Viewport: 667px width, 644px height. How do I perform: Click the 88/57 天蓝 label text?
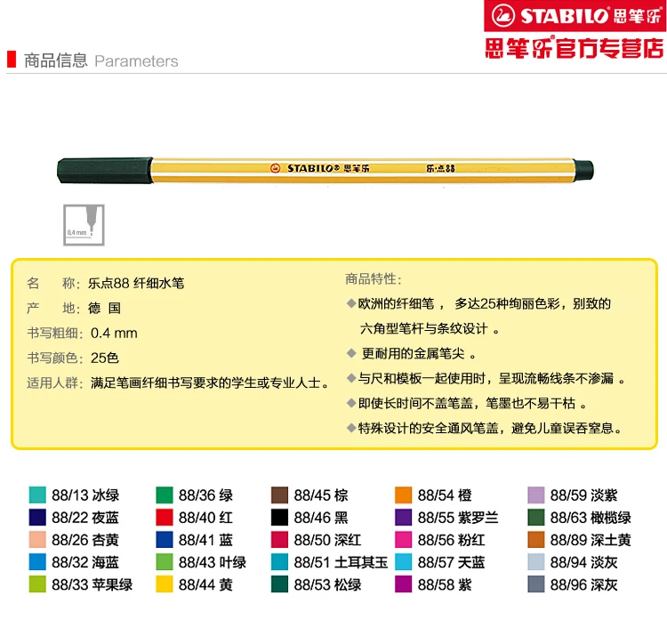click(451, 562)
